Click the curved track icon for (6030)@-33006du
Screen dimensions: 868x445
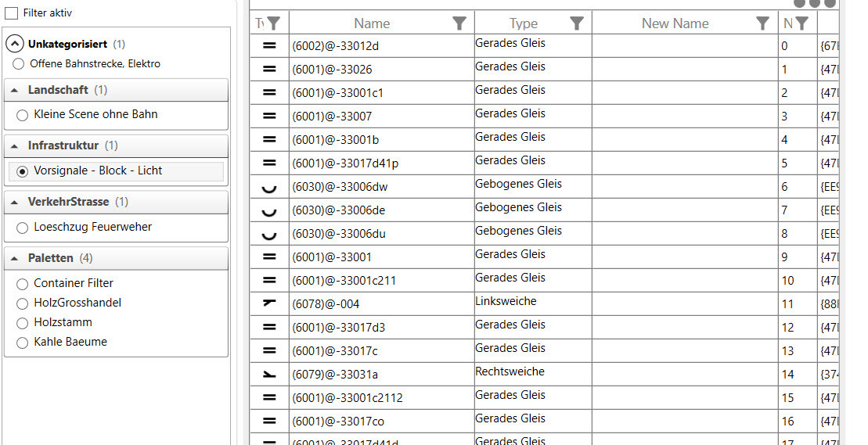tap(269, 235)
